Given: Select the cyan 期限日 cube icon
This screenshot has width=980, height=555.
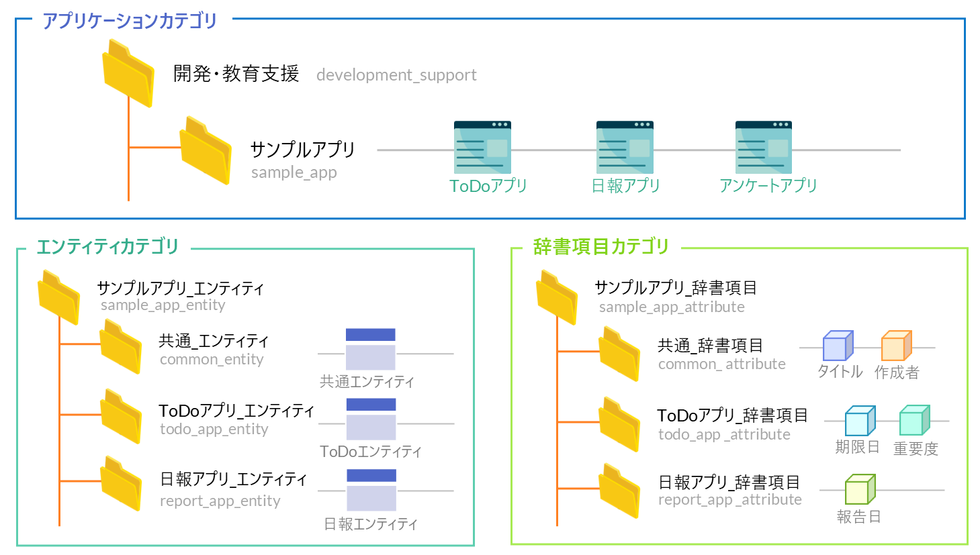Looking at the screenshot, I should (x=860, y=421).
